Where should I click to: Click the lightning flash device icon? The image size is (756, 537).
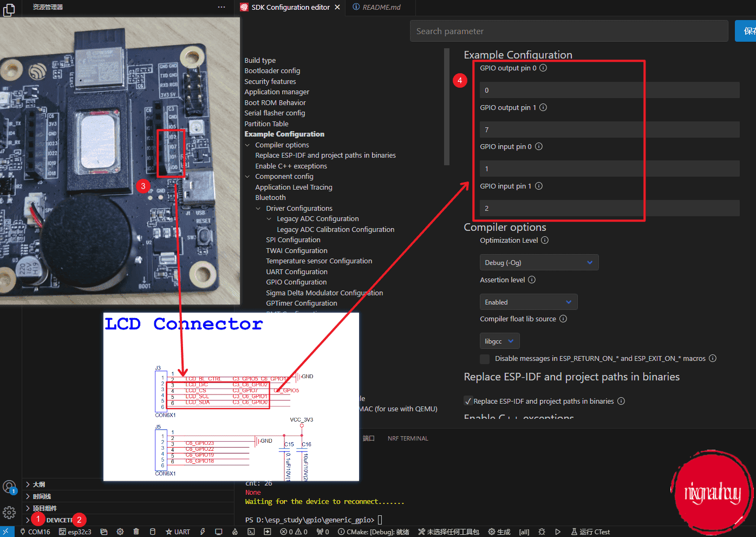(203, 532)
